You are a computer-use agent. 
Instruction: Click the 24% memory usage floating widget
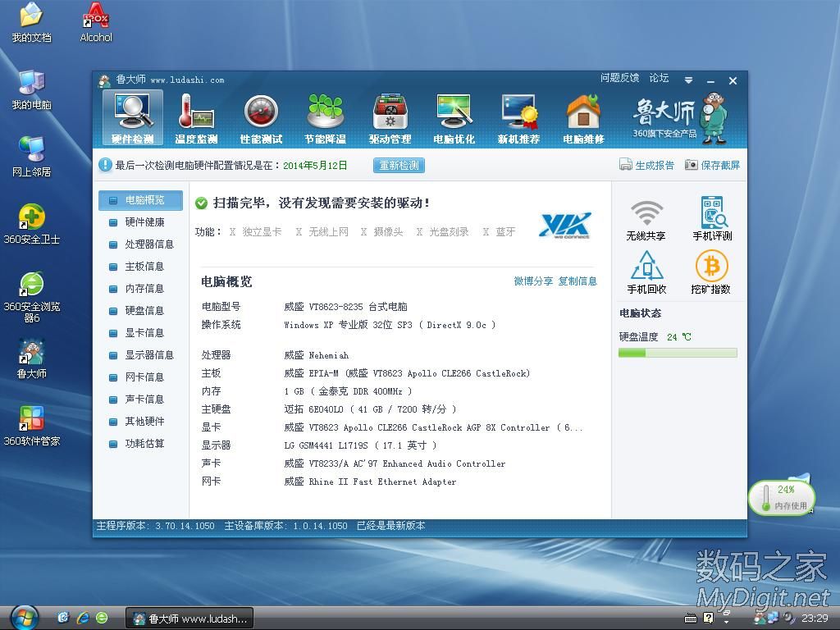[782, 497]
